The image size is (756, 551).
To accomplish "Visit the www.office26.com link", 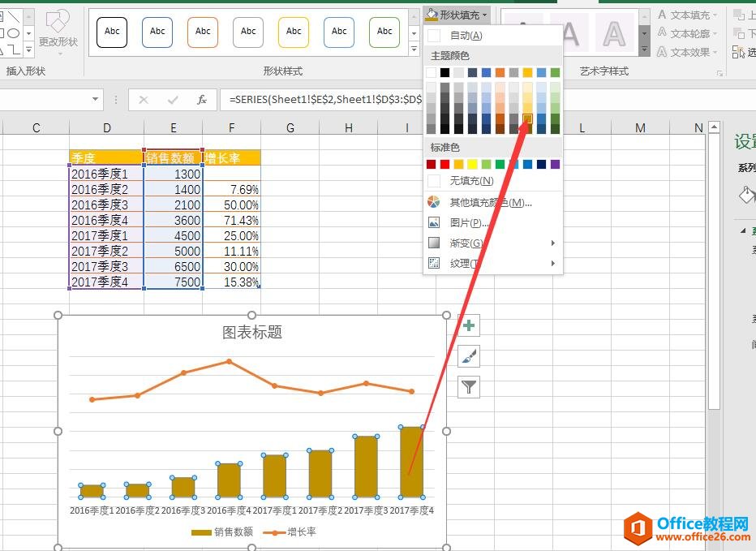I will pyautogui.click(x=702, y=538).
